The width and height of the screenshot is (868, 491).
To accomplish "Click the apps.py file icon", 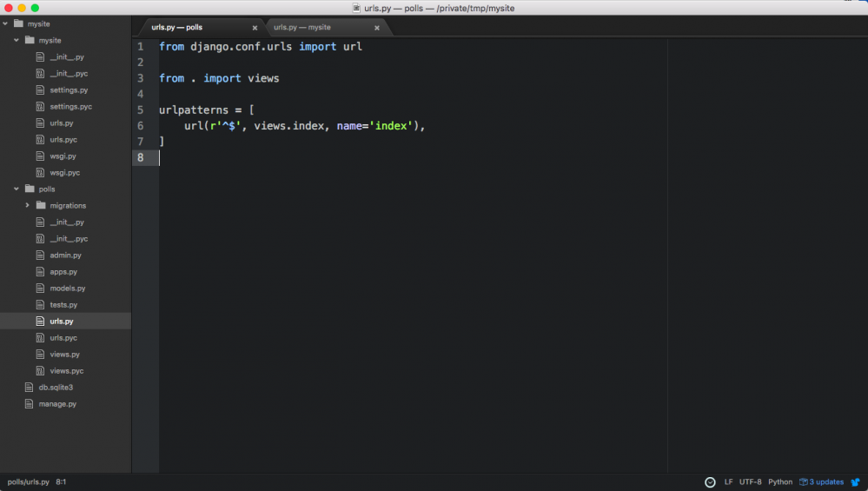I will tap(40, 272).
